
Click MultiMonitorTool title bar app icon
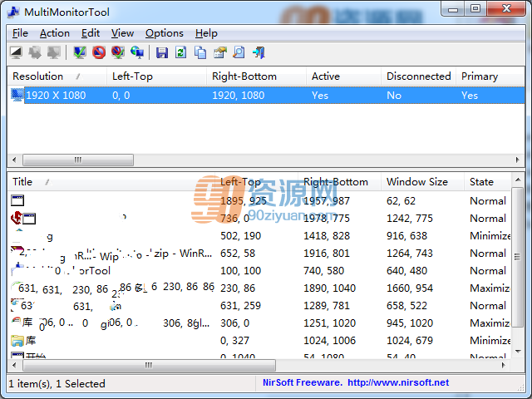pos(13,12)
